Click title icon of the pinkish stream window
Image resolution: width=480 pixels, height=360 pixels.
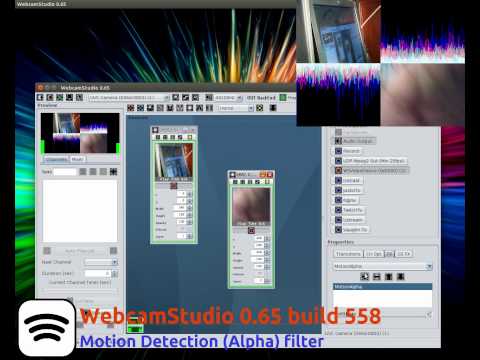233,174
